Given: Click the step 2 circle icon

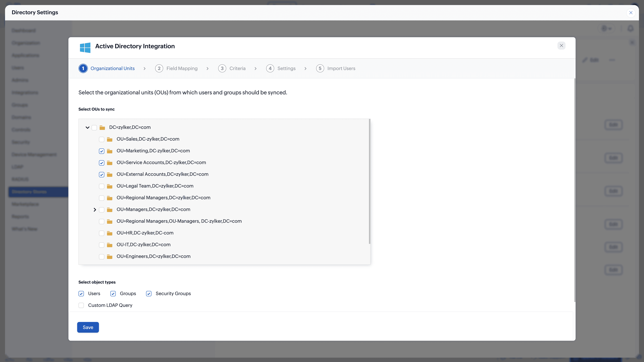Looking at the screenshot, I should [x=159, y=68].
